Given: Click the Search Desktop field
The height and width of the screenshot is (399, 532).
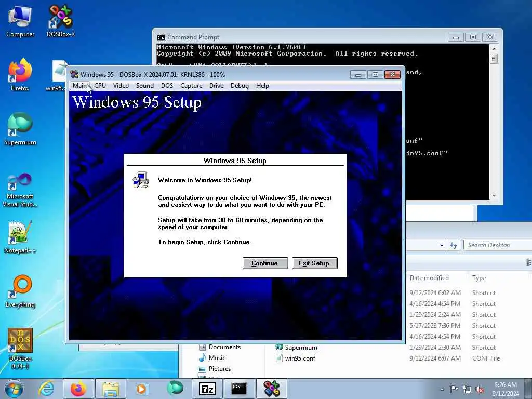Looking at the screenshot, I should click(498, 245).
